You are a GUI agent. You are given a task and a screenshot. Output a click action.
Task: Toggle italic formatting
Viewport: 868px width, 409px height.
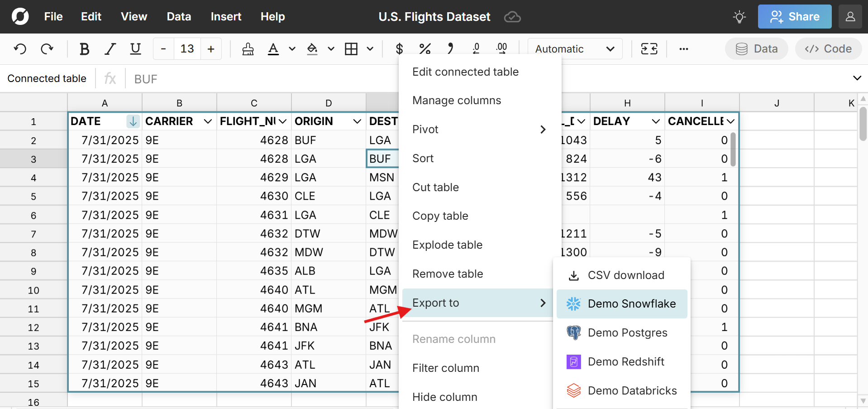(110, 49)
